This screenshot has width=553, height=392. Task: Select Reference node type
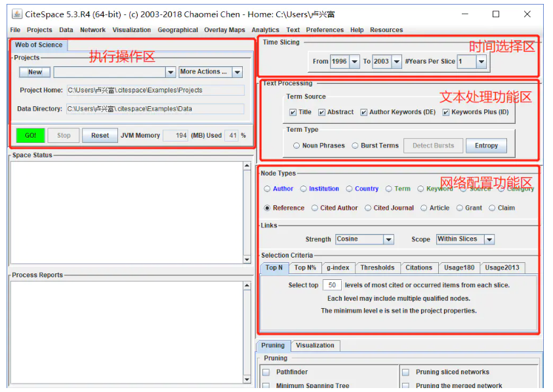coord(267,208)
